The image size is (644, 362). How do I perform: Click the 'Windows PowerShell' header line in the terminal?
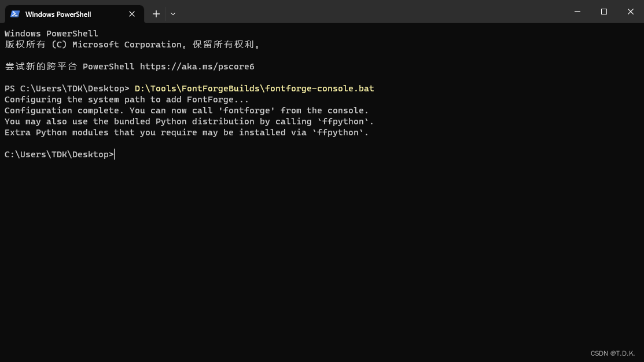click(x=51, y=34)
